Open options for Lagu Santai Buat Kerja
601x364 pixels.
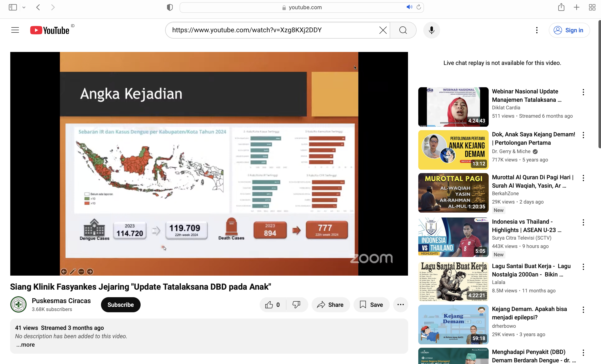(x=583, y=266)
